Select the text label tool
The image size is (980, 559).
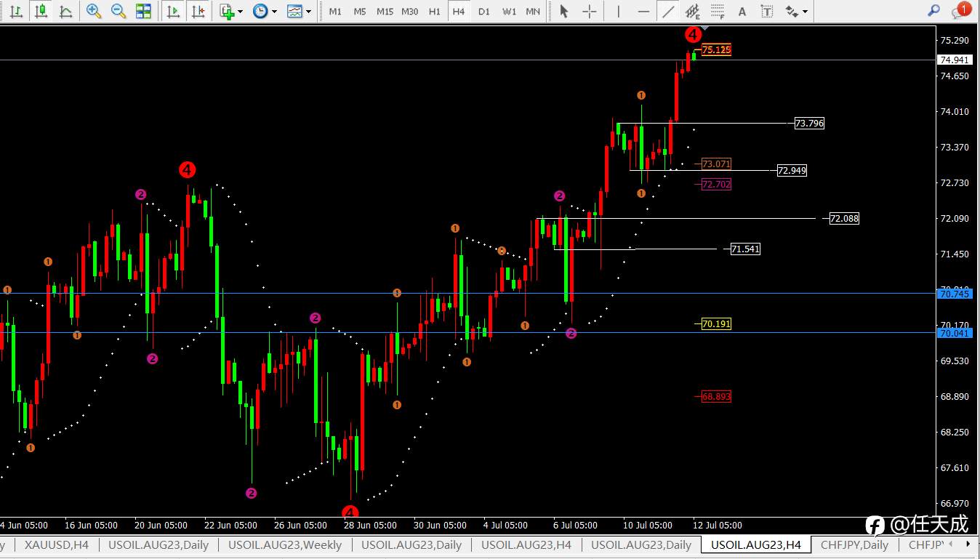(766, 11)
